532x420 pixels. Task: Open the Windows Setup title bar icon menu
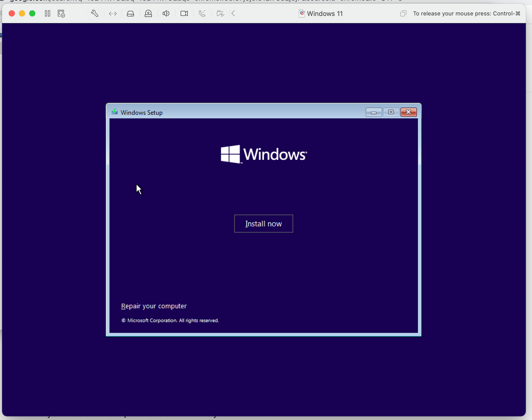(x=115, y=112)
